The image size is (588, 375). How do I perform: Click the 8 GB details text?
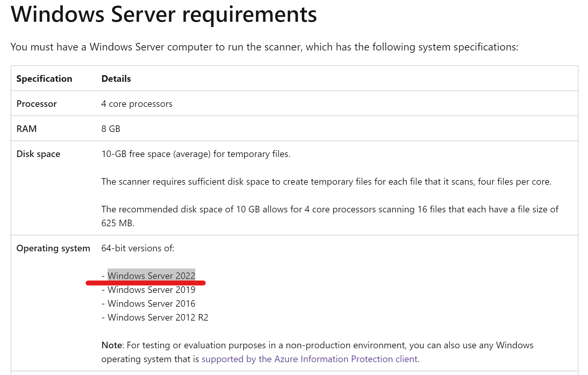111,128
